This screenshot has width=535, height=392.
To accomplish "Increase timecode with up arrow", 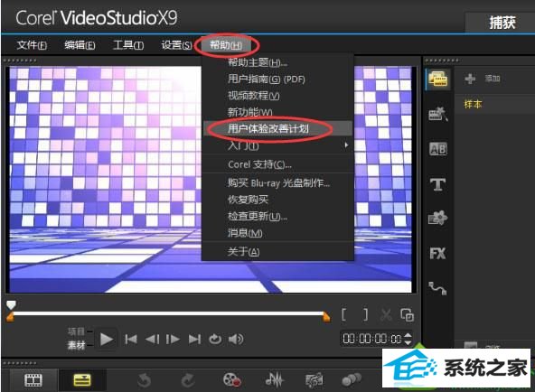I will [x=408, y=336].
